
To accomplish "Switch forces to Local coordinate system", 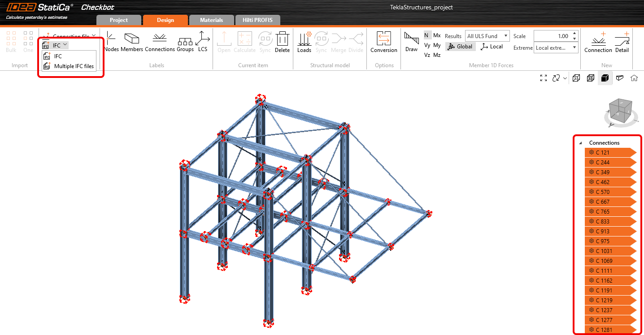I will click(x=492, y=46).
